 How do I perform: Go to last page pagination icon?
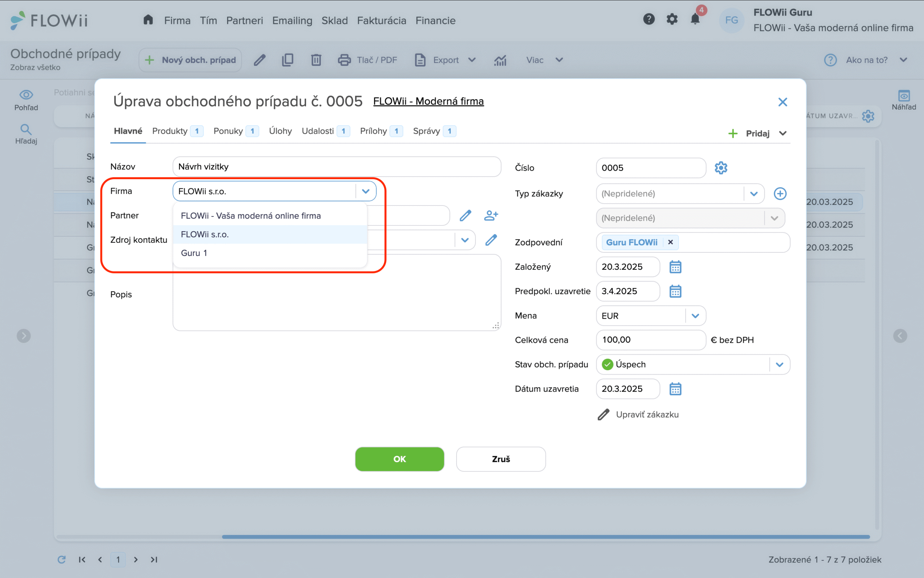tap(154, 559)
